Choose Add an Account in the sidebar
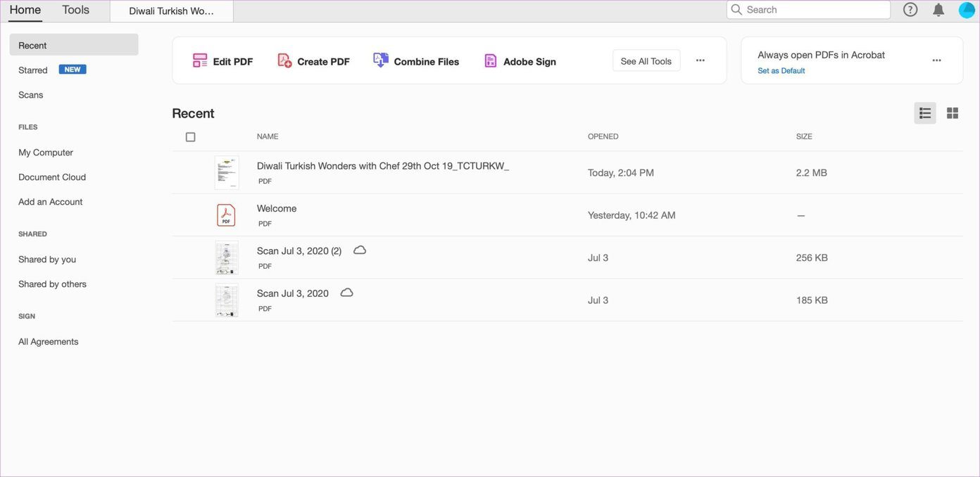Viewport: 980px width, 477px height. click(51, 202)
